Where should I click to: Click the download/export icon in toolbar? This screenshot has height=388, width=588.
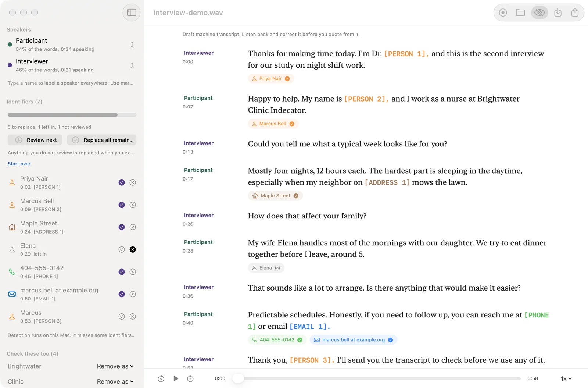tap(558, 13)
